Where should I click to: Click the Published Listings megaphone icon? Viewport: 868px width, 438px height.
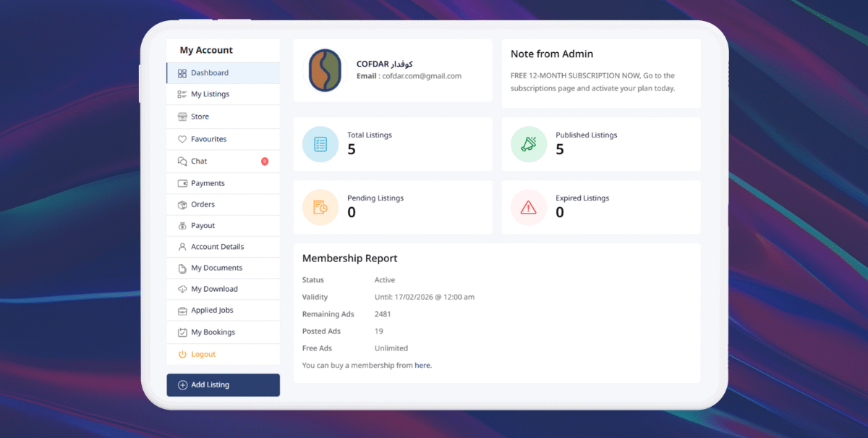(x=529, y=144)
